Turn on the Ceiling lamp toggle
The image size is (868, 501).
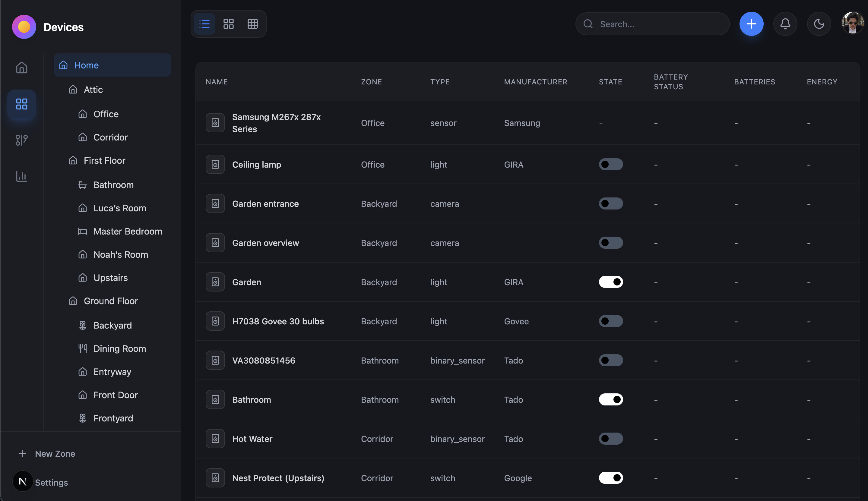pos(610,165)
